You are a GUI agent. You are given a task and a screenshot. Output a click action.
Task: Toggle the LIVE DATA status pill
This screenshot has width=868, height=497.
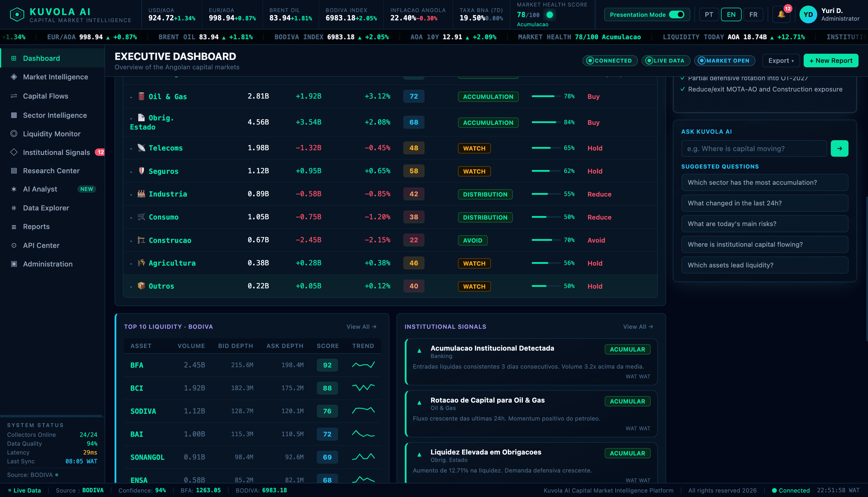coord(665,61)
